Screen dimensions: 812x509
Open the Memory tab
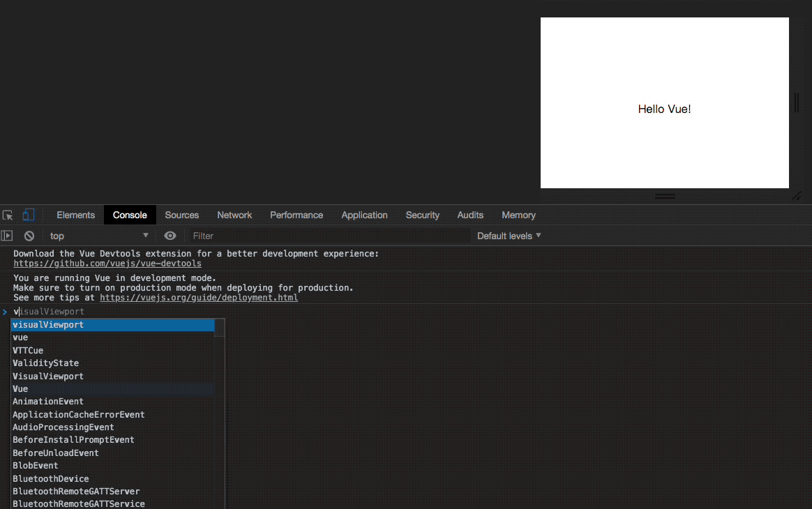click(x=518, y=215)
